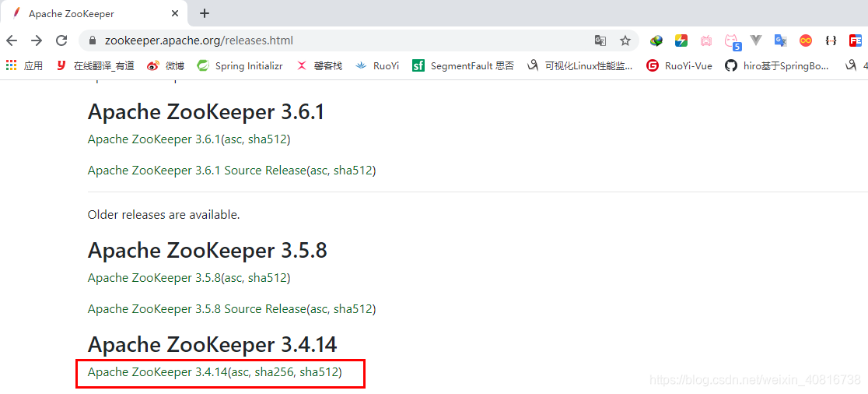
Task: Open the 微博 bookmark
Action: [166, 66]
